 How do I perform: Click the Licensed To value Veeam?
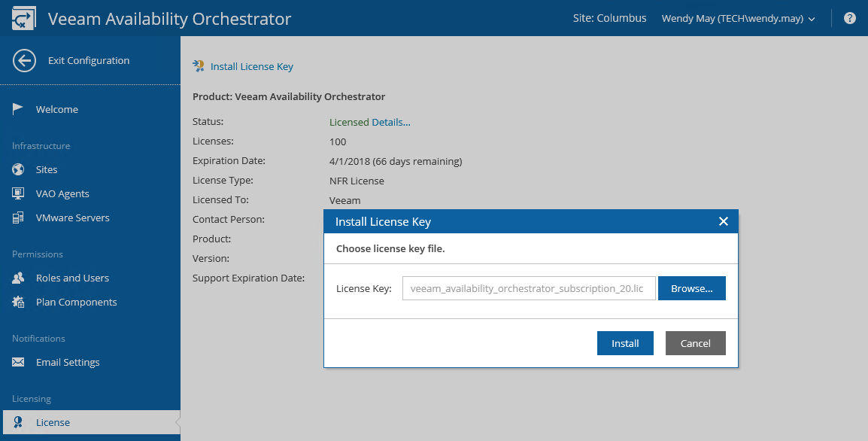pos(345,200)
